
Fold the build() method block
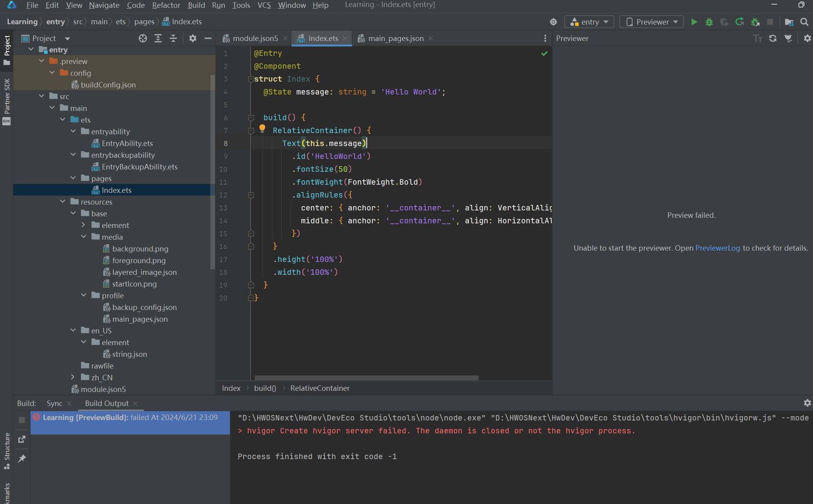[251, 118]
